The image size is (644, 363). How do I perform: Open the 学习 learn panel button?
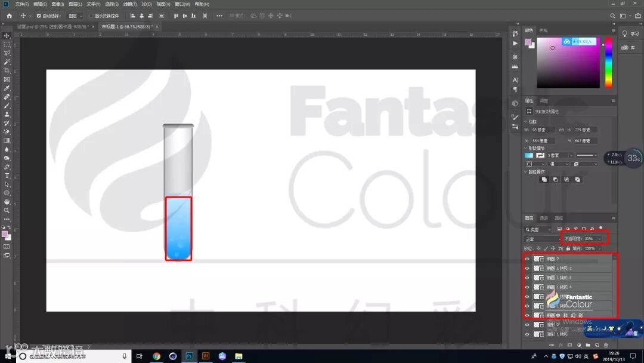[630, 33]
